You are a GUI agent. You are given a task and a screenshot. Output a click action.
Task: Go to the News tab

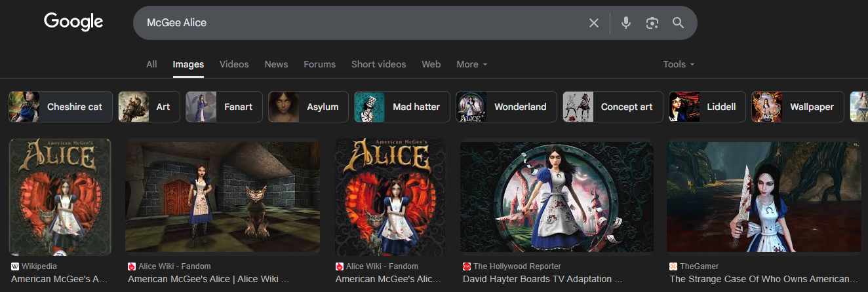(x=276, y=64)
